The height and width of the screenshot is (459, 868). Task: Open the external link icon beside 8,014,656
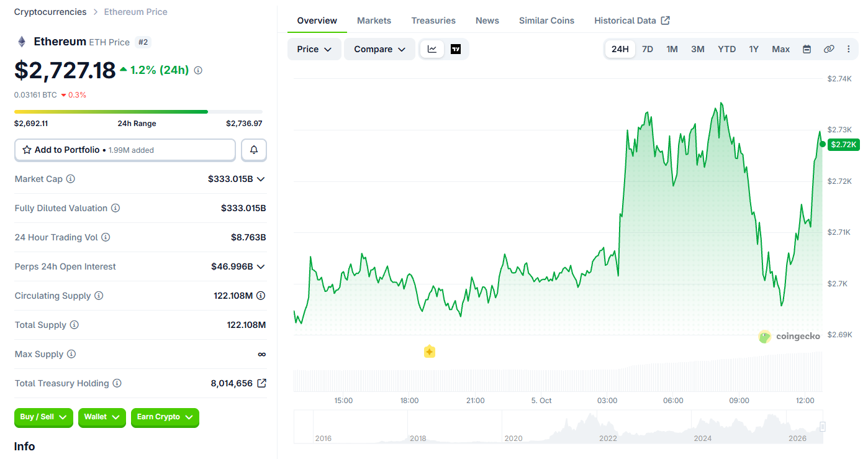(261, 383)
